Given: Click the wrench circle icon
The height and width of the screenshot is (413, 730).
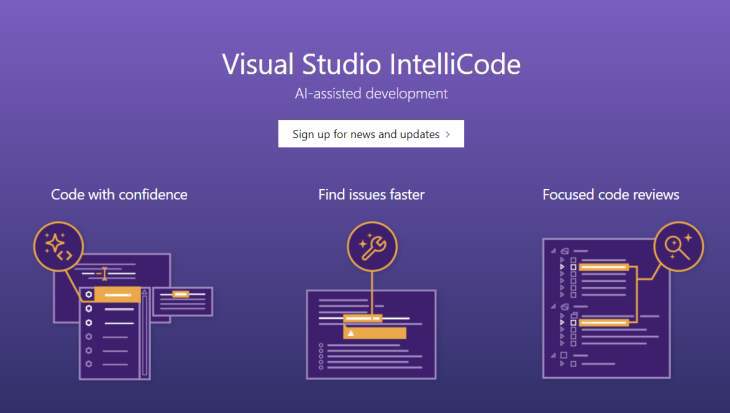Looking at the screenshot, I should (372, 247).
